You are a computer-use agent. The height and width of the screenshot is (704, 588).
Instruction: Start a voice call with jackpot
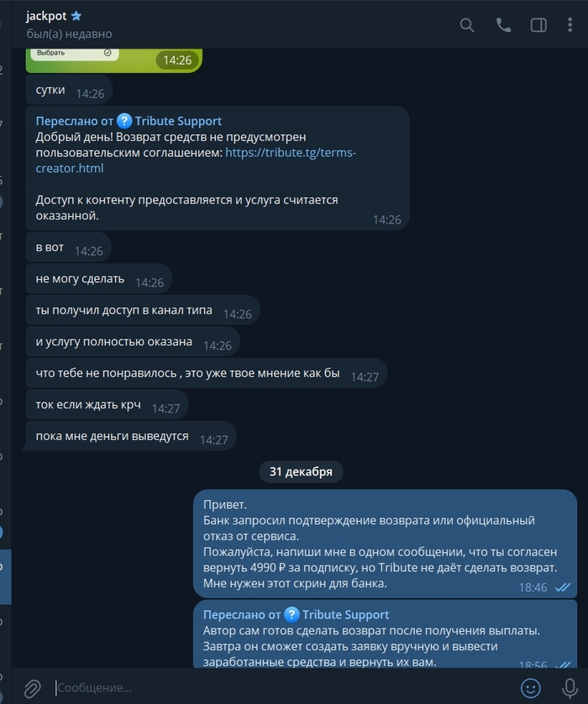coord(503,25)
